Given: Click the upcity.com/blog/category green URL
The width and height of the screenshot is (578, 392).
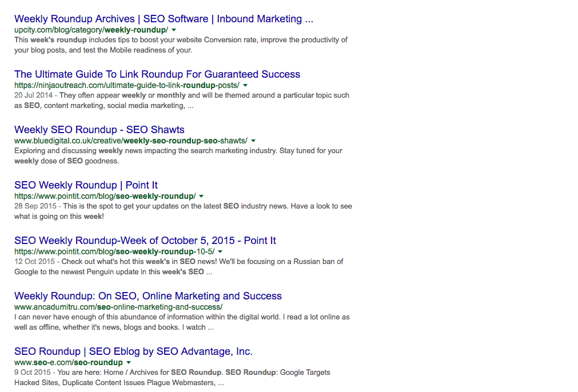Looking at the screenshot, I should (x=91, y=30).
